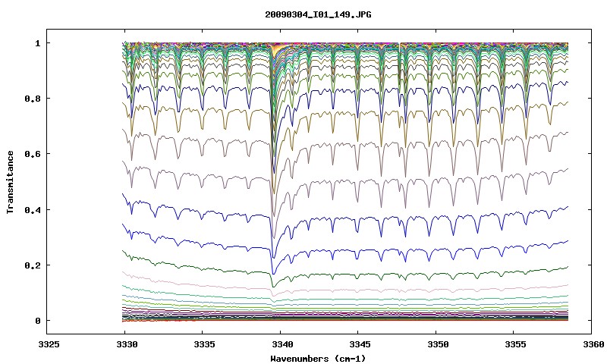This screenshot has height=364, width=607.
Task: Select the y-axis tick label 0.6
Action: 33,154
